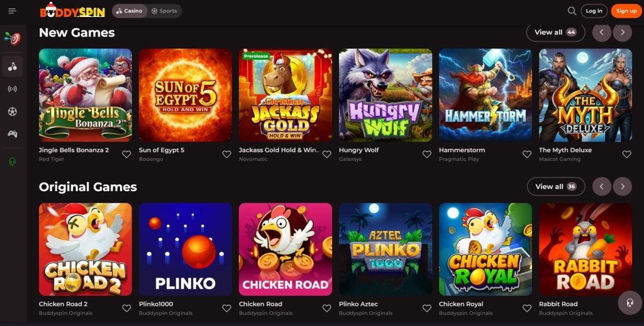
Task: Favorite Jingle Bells Bonanza 2 with heart
Action: point(126,154)
